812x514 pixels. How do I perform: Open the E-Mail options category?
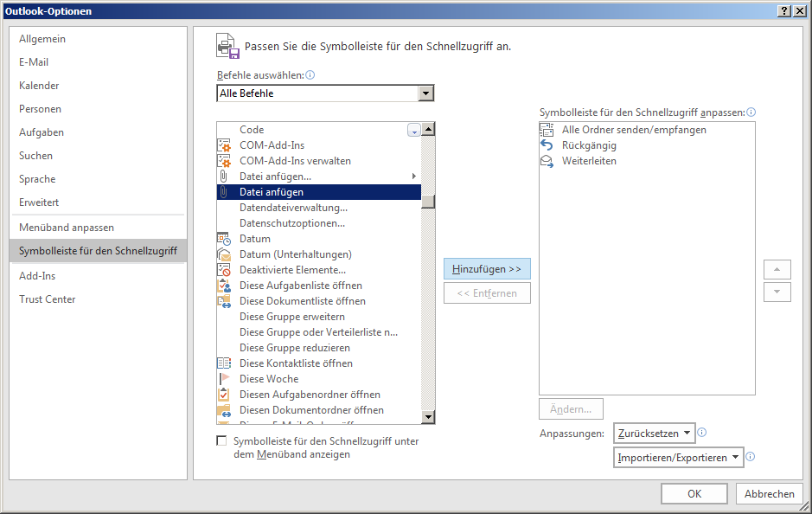[98, 62]
